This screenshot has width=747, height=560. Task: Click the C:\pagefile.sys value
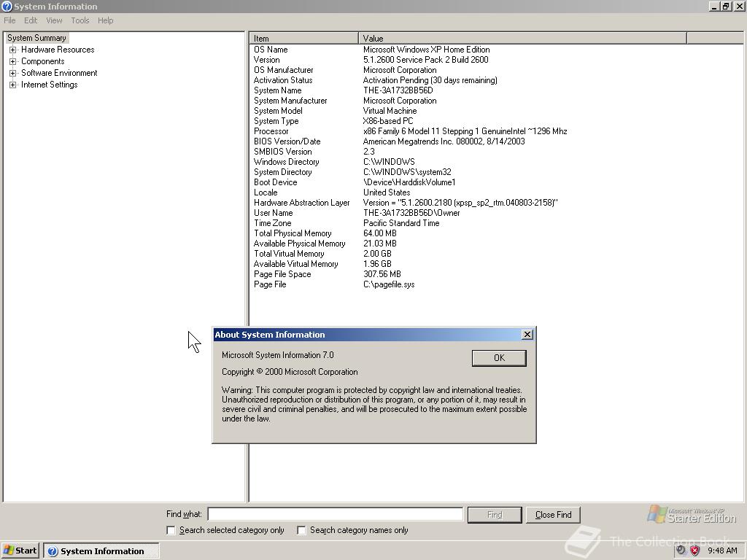click(x=389, y=284)
